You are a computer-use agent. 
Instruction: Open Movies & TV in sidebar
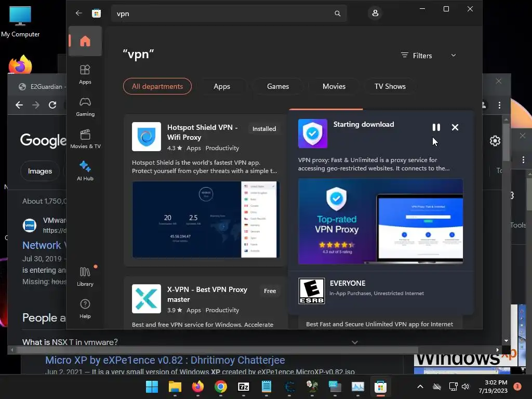coord(85,139)
